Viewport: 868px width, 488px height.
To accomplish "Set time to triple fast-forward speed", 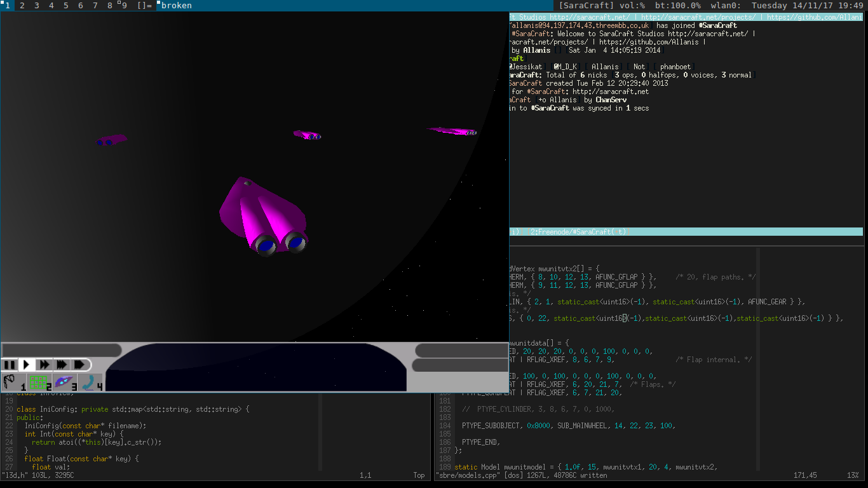I will [x=62, y=365].
